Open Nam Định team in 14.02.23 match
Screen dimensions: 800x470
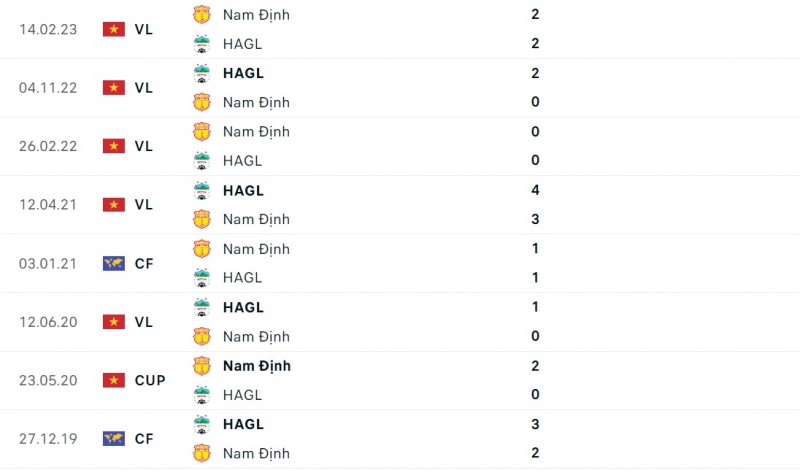click(256, 15)
